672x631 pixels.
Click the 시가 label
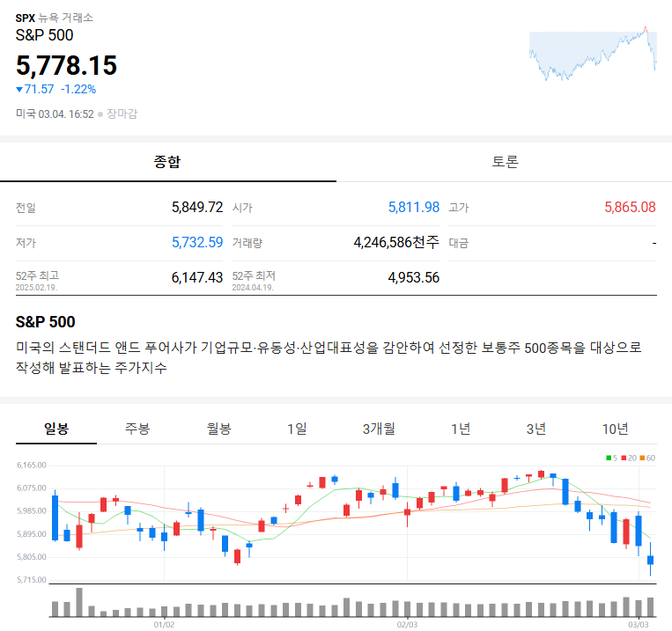pos(242,208)
